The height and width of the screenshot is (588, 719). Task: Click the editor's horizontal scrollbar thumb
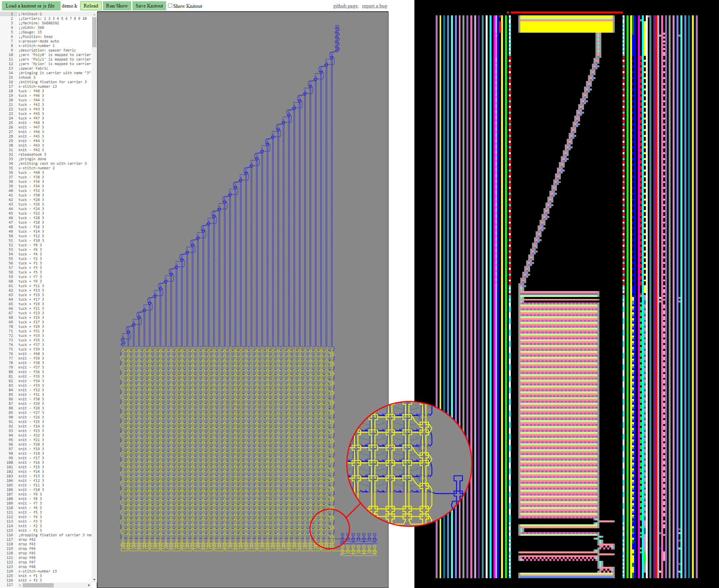click(38, 585)
